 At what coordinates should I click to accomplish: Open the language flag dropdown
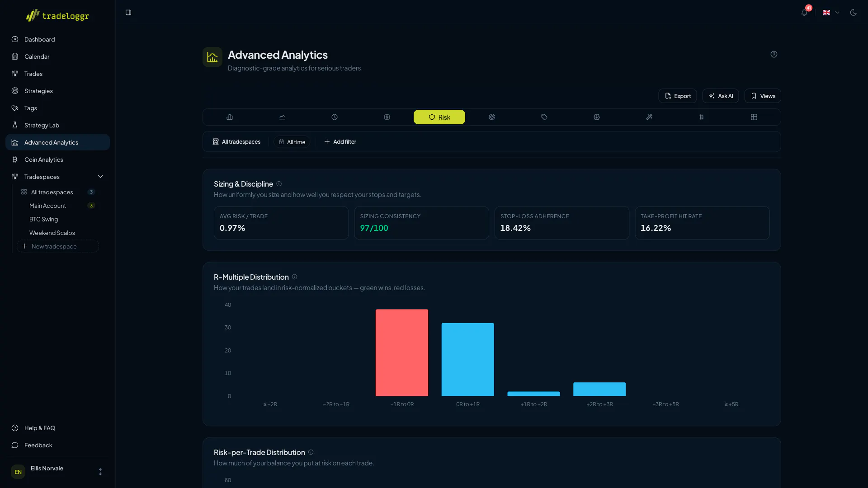[x=831, y=13]
